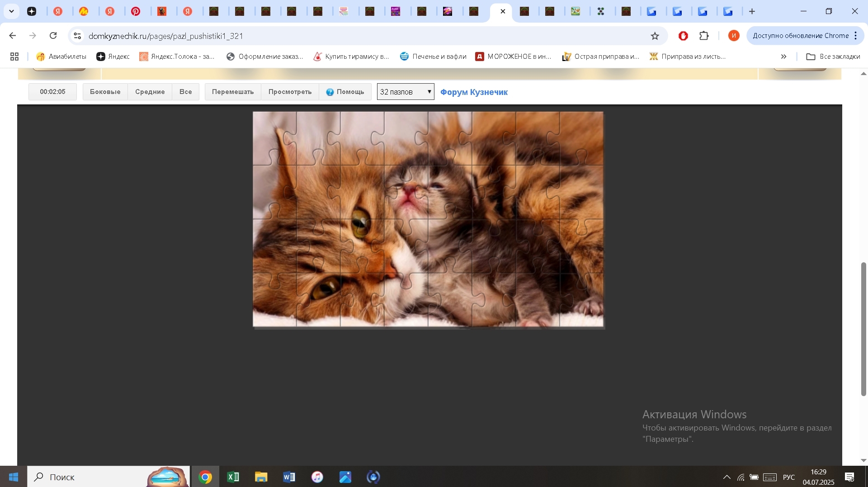This screenshot has height=487, width=868.
Task: Show Все puzzle pieces
Action: pos(186,92)
